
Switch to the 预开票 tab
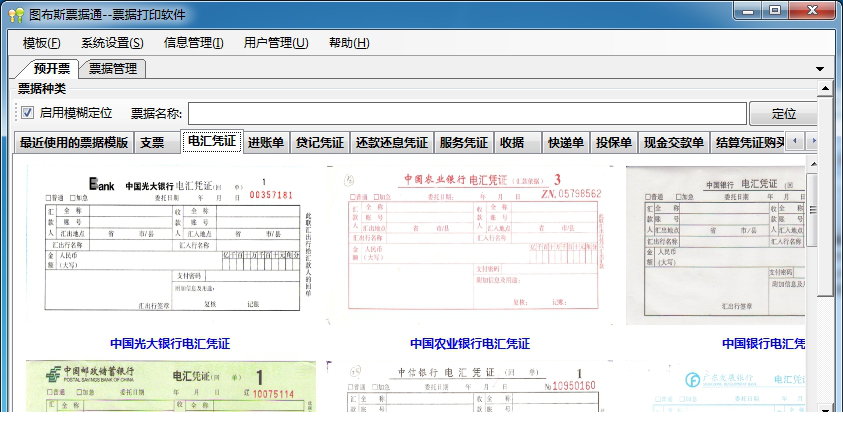click(50, 68)
